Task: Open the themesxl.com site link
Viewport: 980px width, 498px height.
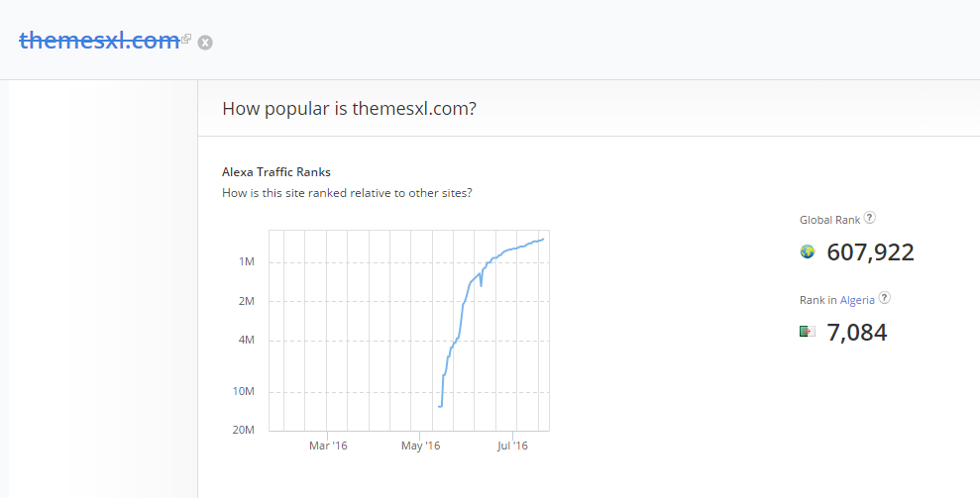Action: tap(98, 41)
